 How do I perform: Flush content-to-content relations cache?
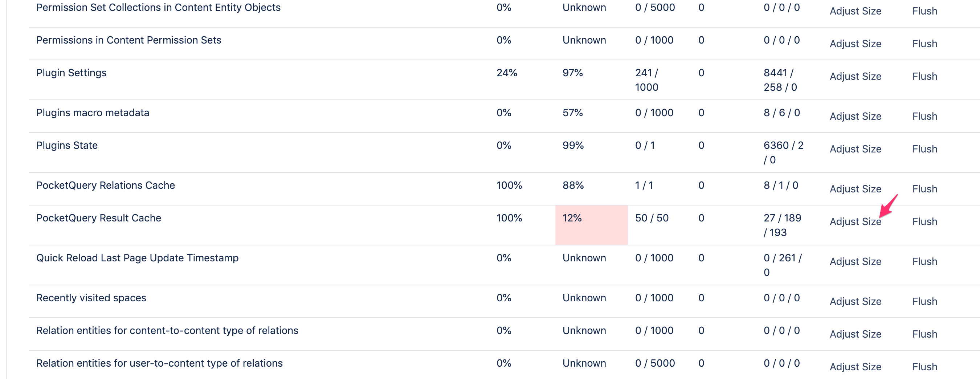pos(924,334)
